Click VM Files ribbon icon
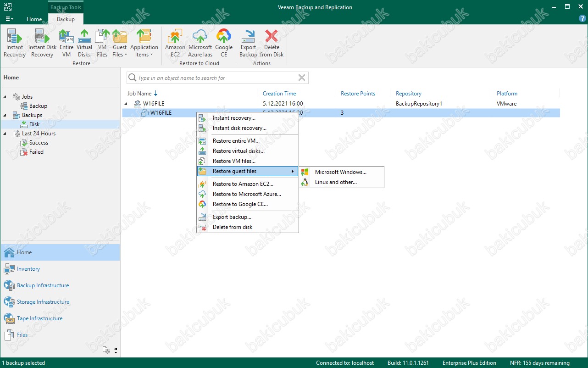This screenshot has height=368, width=588. click(102, 43)
